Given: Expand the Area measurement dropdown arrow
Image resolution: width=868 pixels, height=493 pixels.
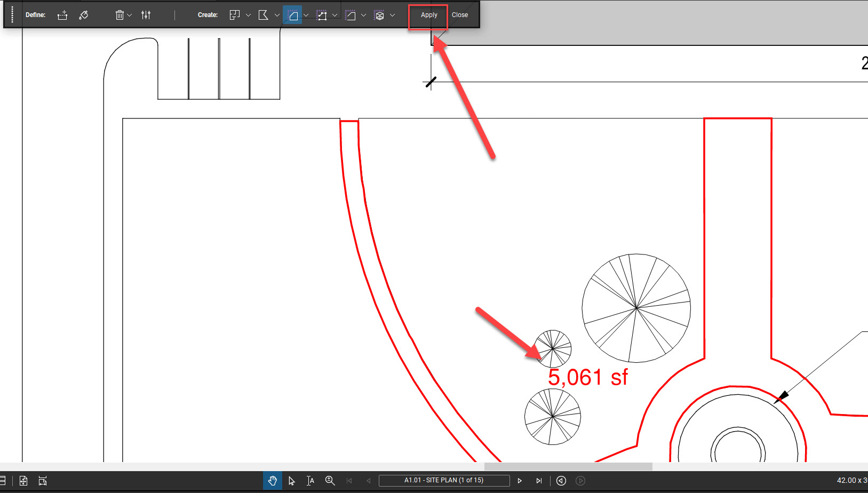Looking at the screenshot, I should coord(306,15).
